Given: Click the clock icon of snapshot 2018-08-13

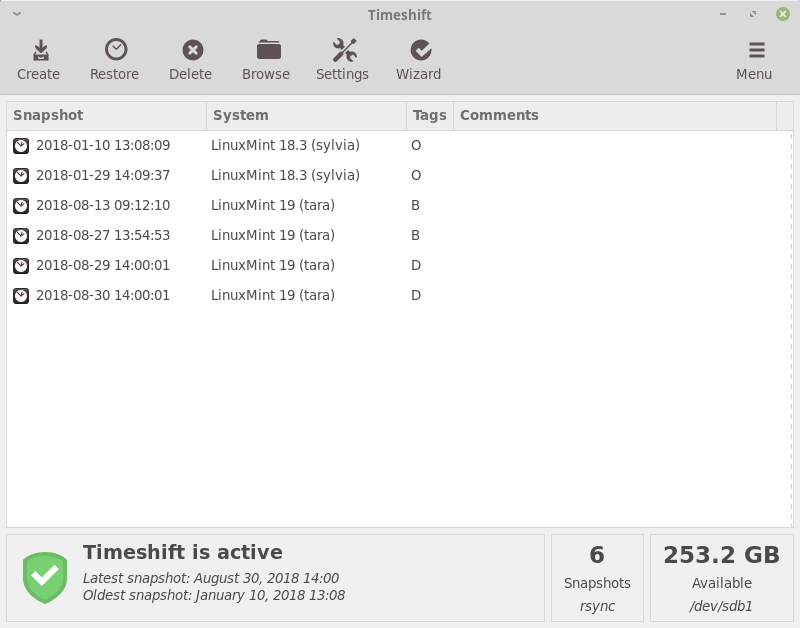Looking at the screenshot, I should (21, 206).
